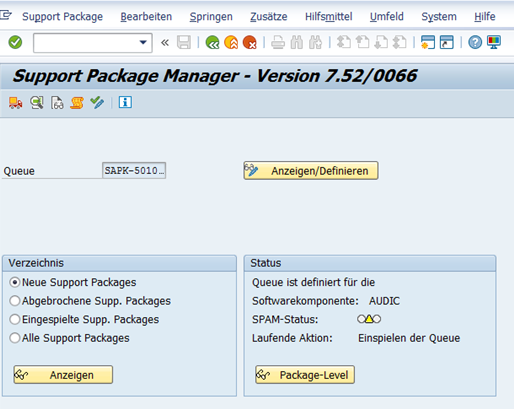Open the Support Package menu
The image size is (514, 409).
click(x=62, y=17)
